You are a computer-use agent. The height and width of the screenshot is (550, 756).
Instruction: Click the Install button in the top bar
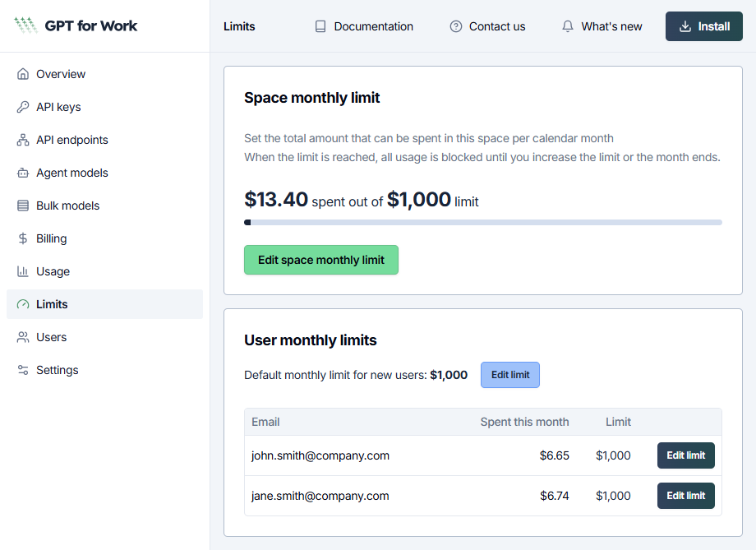point(703,25)
